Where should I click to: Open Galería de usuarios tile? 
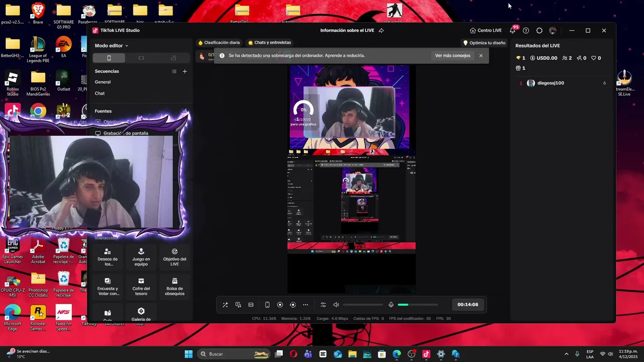click(141, 313)
